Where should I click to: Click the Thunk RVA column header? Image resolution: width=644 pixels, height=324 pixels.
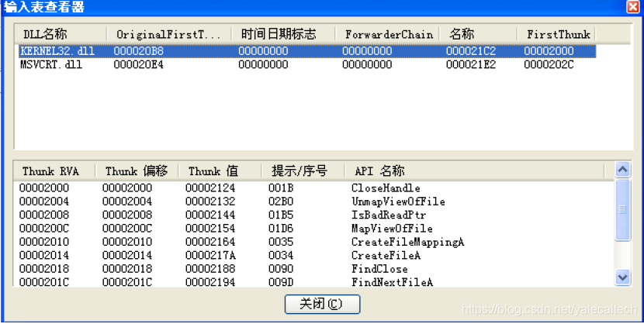[x=54, y=171]
